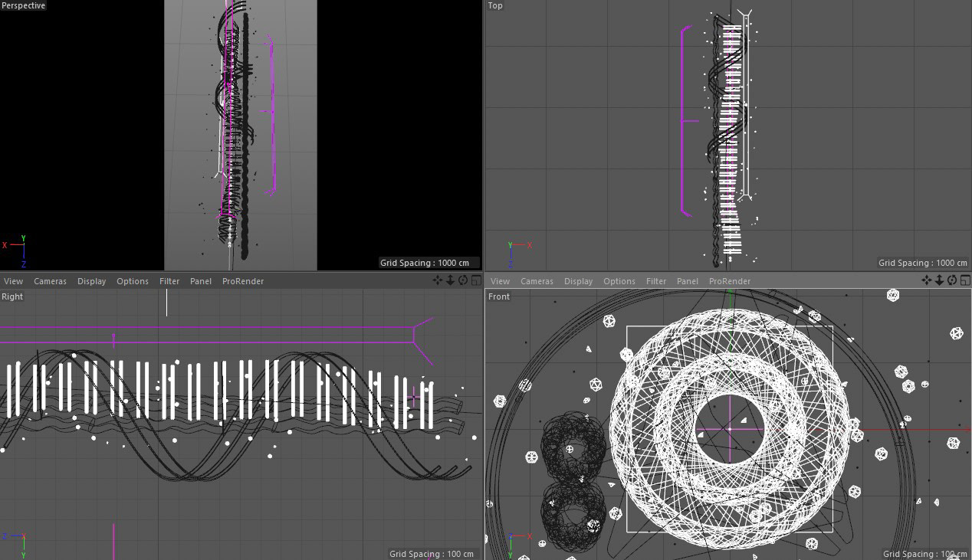
Task: Click zoom camera icon in Front viewport
Action: pos(940,280)
